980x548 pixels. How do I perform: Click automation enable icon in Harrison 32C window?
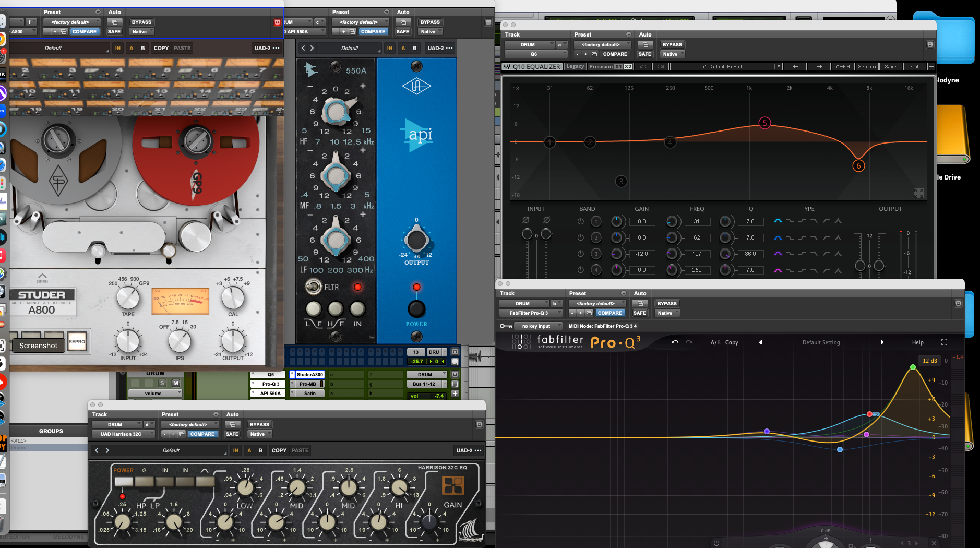pyautogui.click(x=233, y=425)
